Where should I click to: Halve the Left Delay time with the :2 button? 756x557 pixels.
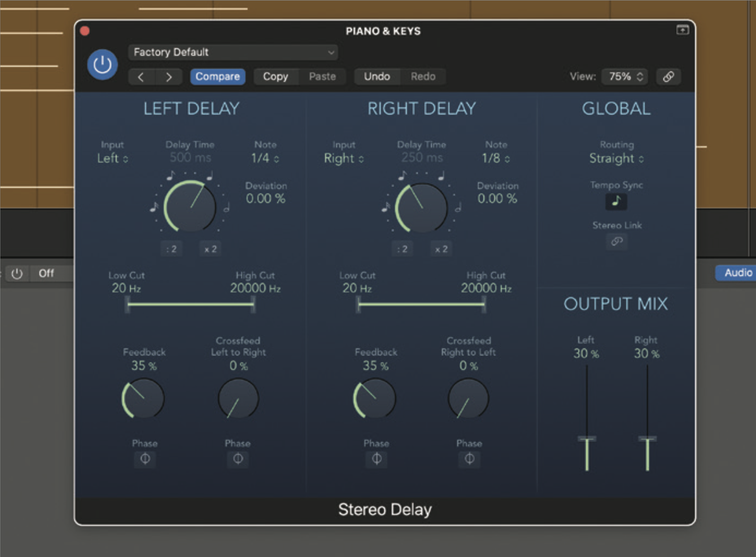[171, 248]
